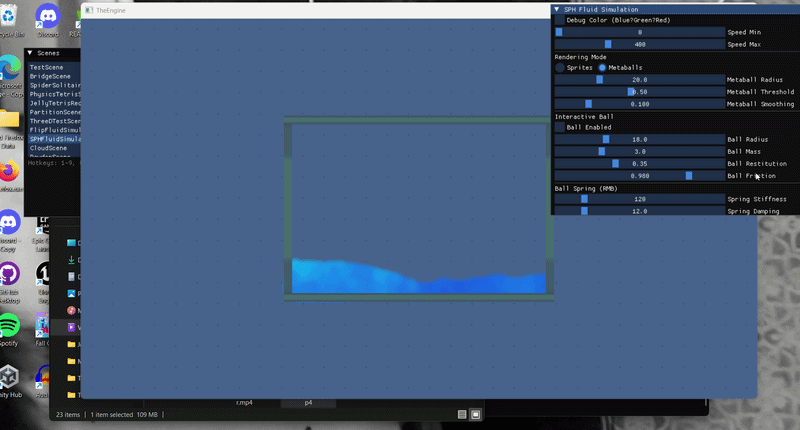800x430 pixels.
Task: Select the Sprites rendering mode
Action: pos(560,67)
